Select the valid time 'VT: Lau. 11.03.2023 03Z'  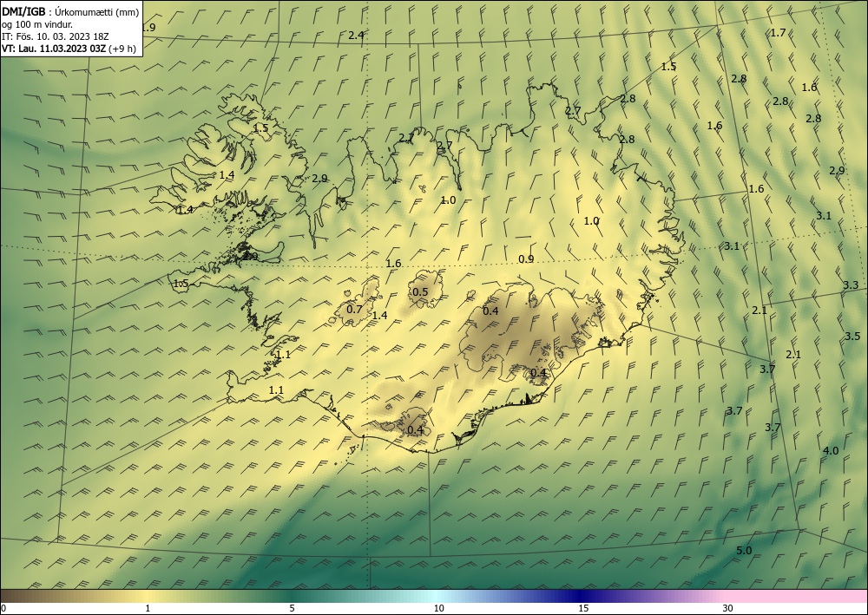54,48
